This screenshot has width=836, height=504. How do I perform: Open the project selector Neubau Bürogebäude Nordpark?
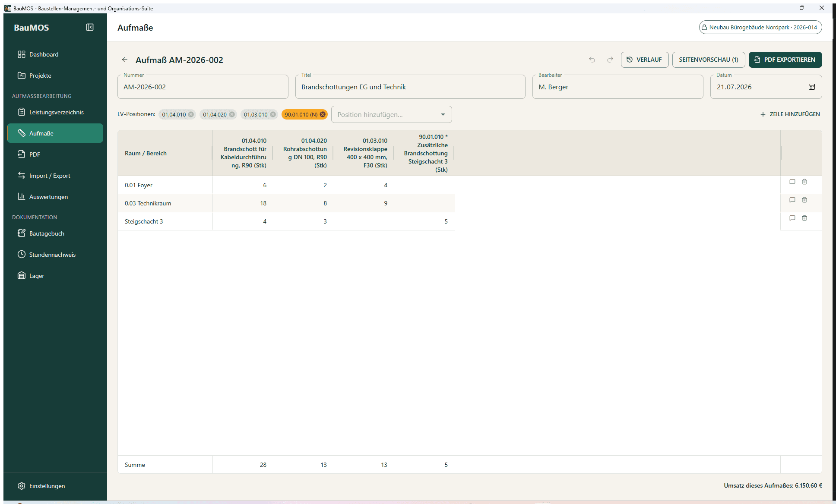760,27
